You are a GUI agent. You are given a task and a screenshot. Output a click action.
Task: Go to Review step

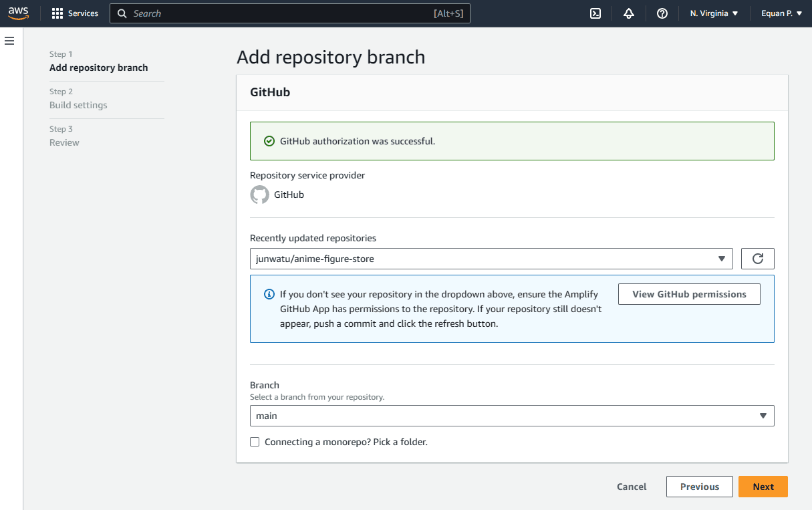[64, 142]
